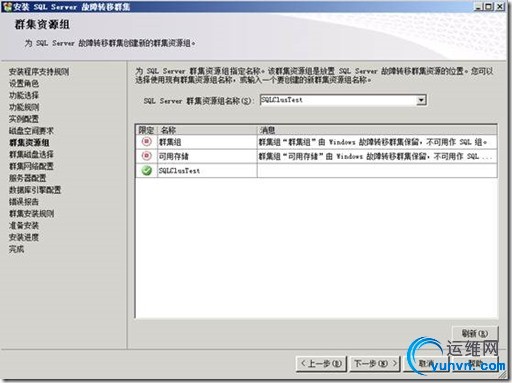Click into the SQLClusTest name input field

[x=338, y=100]
